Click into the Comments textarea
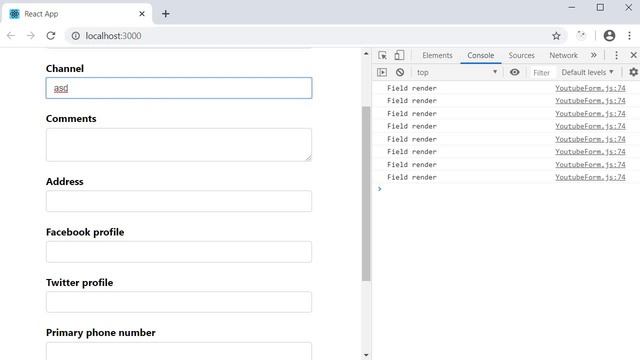 pos(179,145)
